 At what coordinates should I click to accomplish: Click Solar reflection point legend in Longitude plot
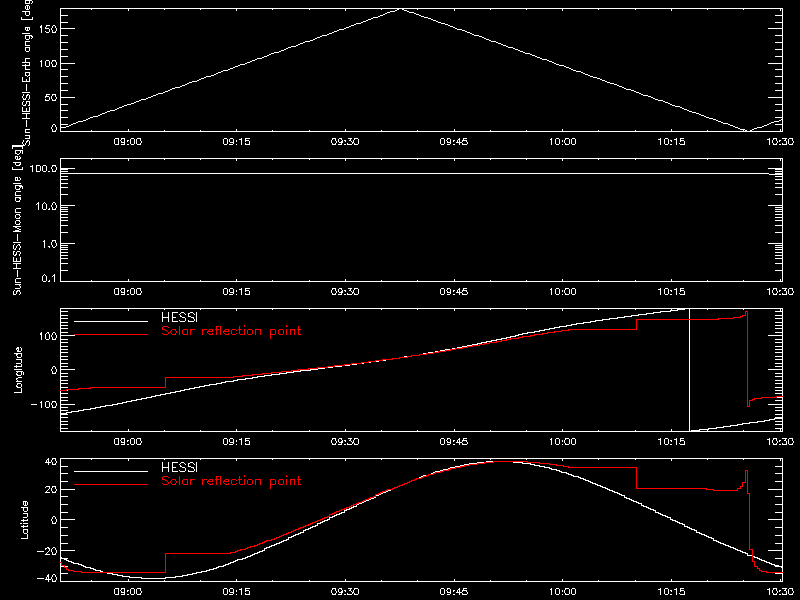(231, 331)
